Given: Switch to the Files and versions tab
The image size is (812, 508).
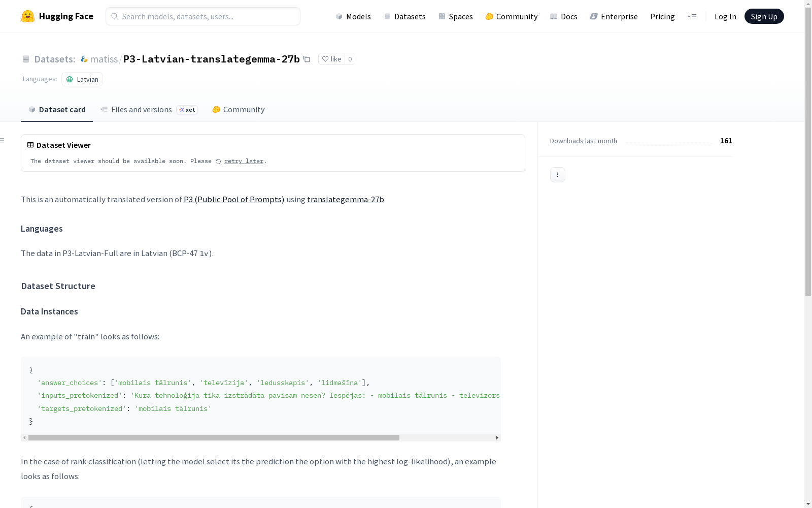Looking at the screenshot, I should pos(149,109).
